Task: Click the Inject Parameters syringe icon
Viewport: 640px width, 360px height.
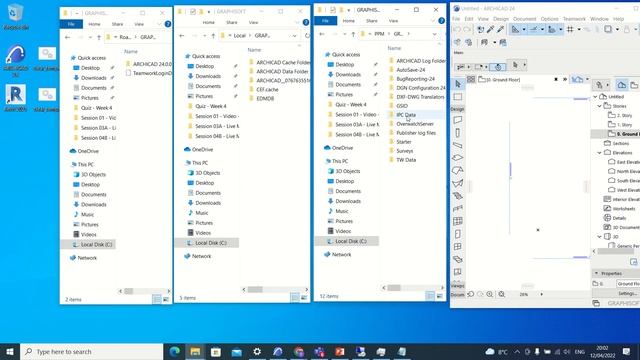Action: click(500, 29)
